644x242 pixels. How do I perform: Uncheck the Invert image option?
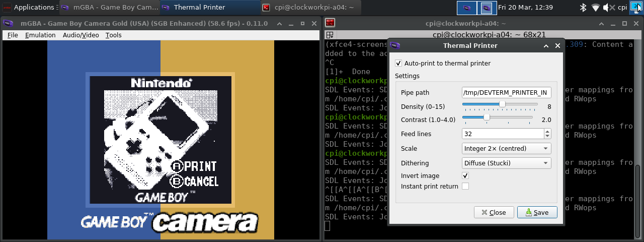(465, 175)
